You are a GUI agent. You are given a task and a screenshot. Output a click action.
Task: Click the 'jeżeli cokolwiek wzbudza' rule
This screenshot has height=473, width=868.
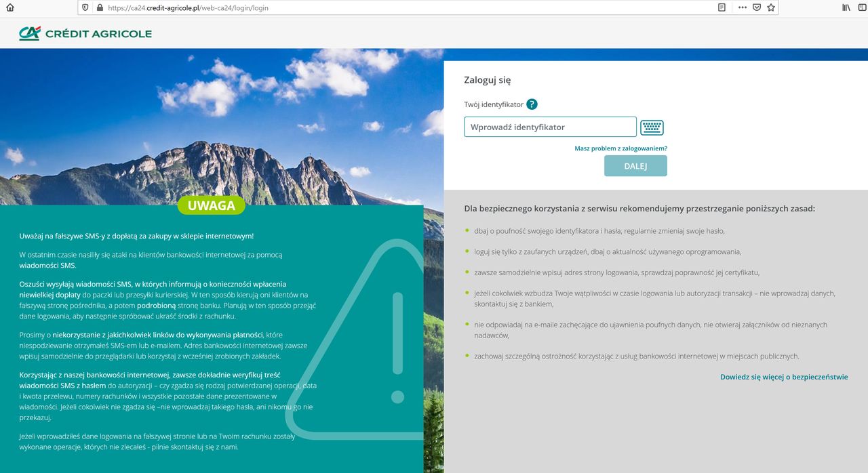click(x=654, y=299)
